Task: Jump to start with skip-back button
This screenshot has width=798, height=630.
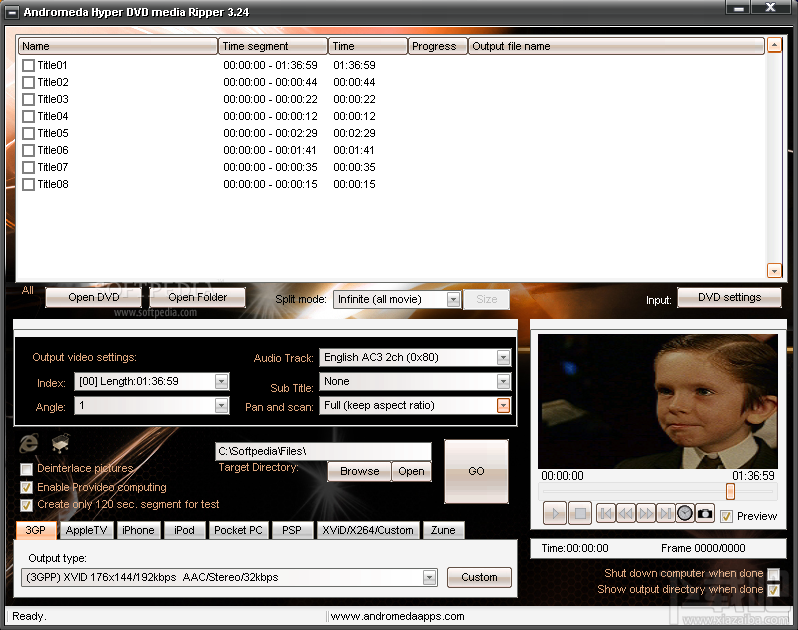Action: click(606, 513)
